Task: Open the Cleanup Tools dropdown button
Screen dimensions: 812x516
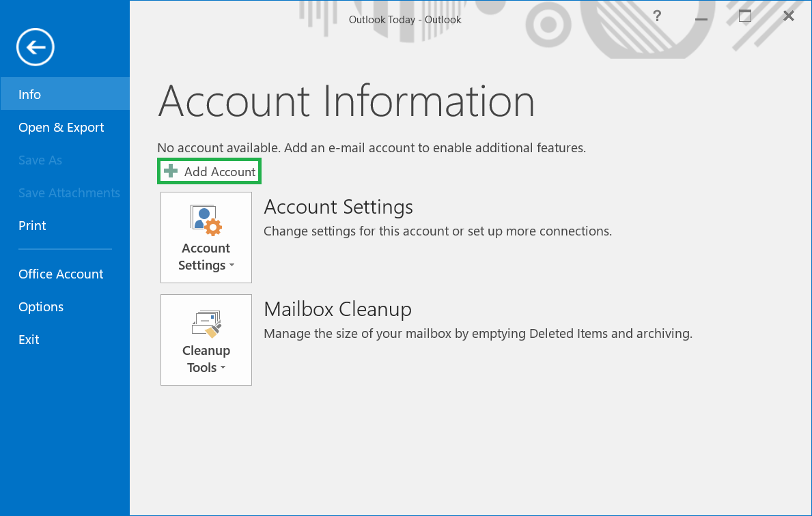Action: [x=206, y=340]
